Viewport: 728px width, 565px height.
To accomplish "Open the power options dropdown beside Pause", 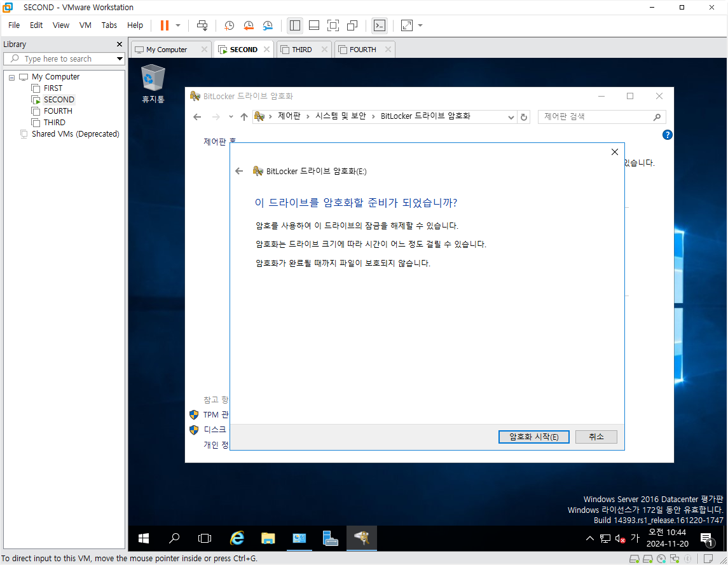I will tap(178, 25).
